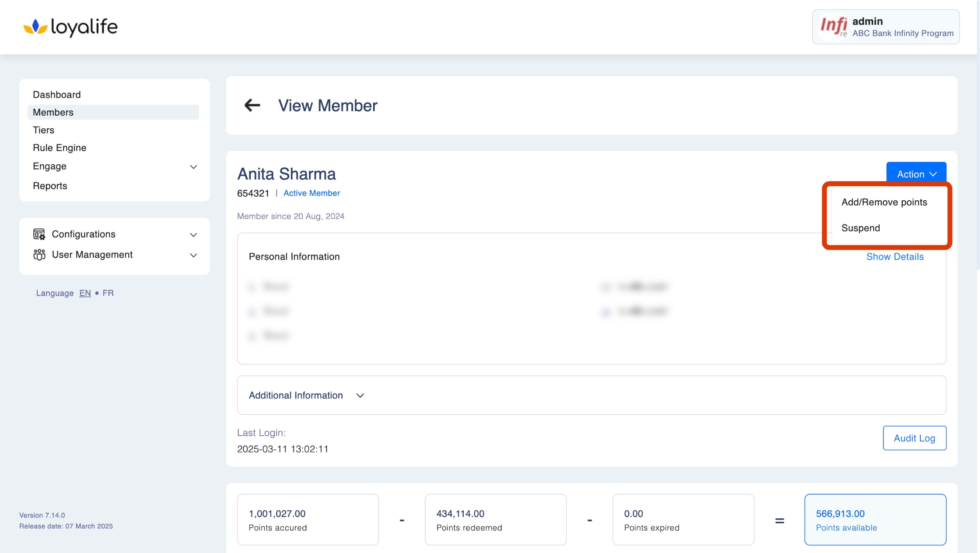Click Show Details link in Personal Information
980x553 pixels.
tap(894, 257)
